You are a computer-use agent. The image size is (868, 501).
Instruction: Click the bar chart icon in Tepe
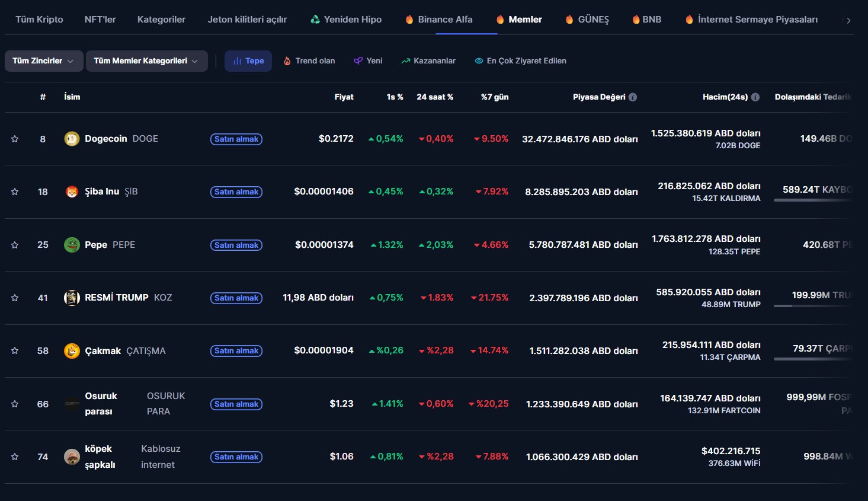[237, 61]
